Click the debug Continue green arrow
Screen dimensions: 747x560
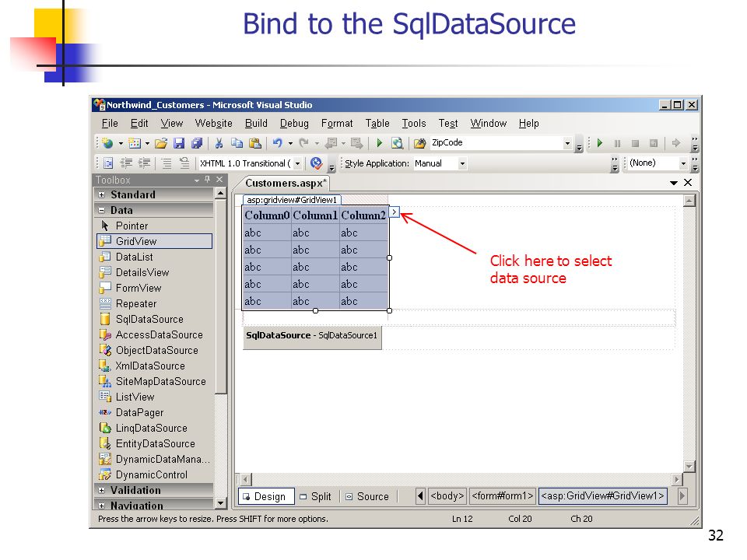[x=600, y=143]
